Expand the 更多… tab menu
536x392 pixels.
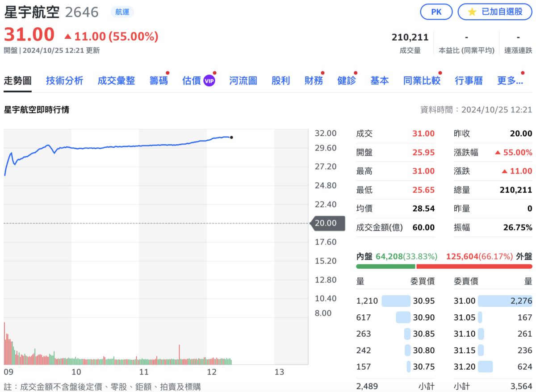pos(510,81)
